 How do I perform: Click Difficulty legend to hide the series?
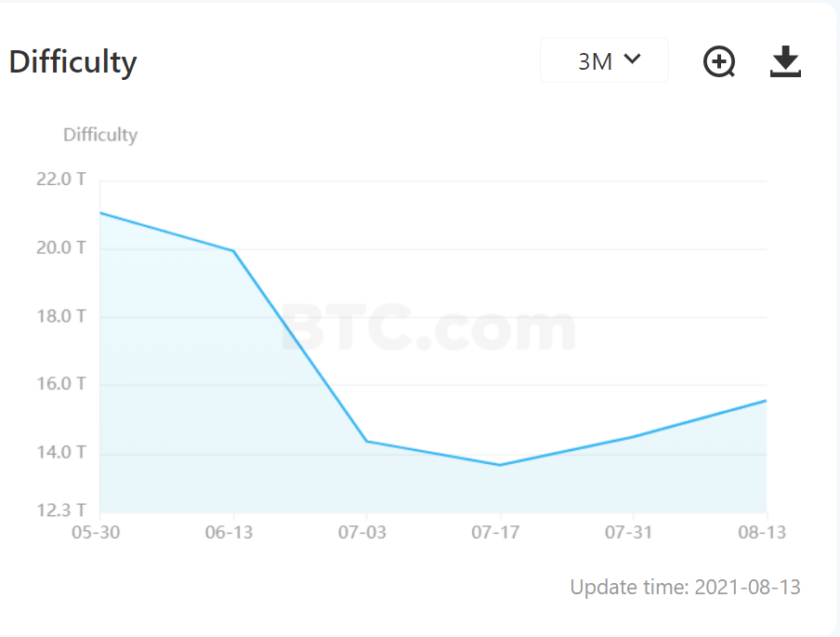point(100,134)
